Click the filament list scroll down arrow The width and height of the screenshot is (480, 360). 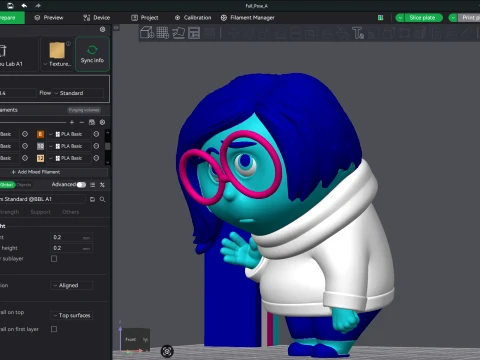click(x=107, y=162)
